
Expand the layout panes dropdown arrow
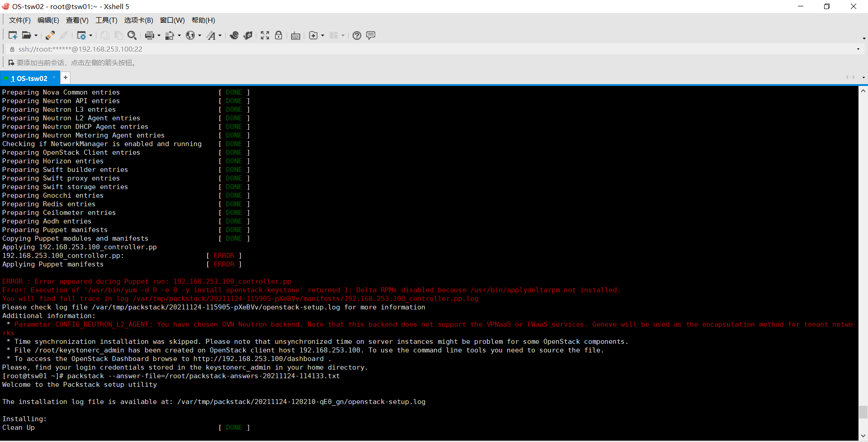click(343, 36)
